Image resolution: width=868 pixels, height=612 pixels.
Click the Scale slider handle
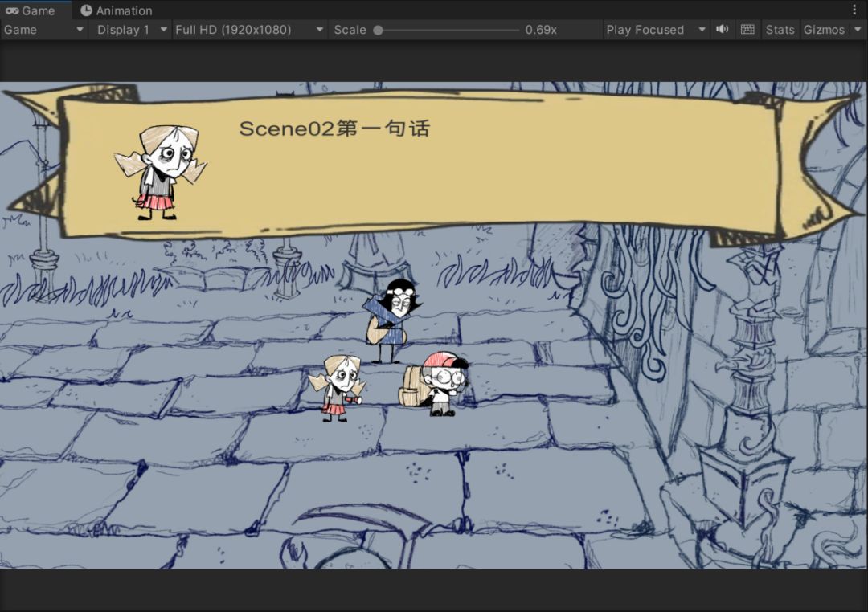pyautogui.click(x=378, y=31)
